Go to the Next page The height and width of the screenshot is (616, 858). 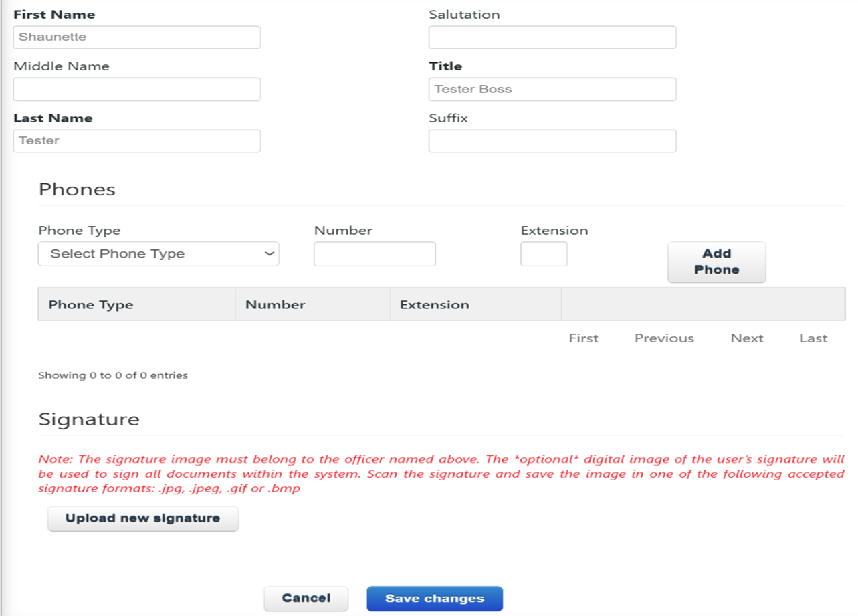(x=746, y=338)
